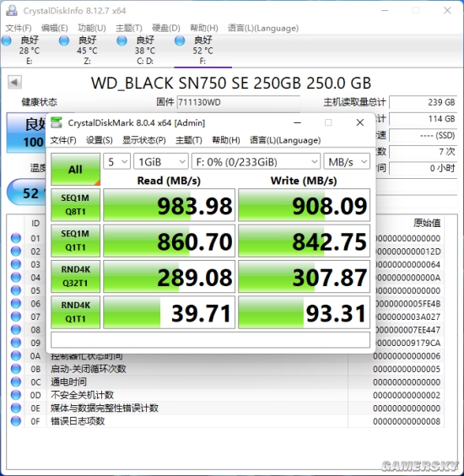The image size is (464, 476).
Task: Open the 硬盘(D) menu in CrystalDiskInfo
Action: pyautogui.click(x=166, y=28)
